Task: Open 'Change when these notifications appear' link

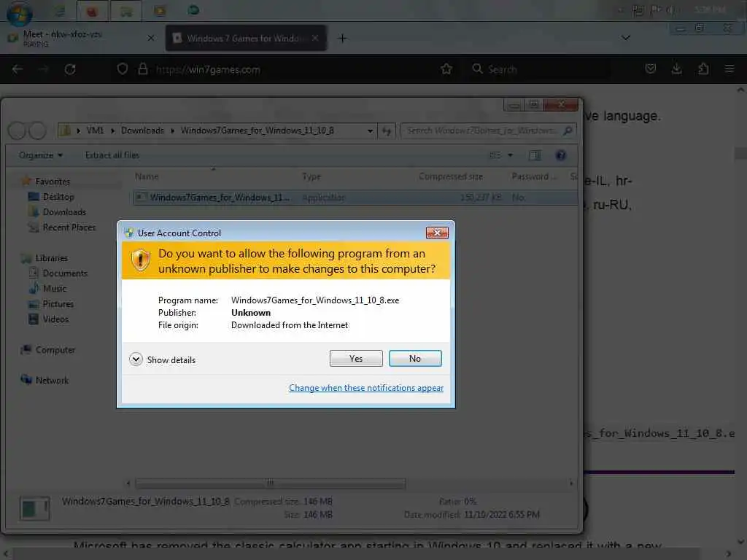Action: (x=366, y=388)
